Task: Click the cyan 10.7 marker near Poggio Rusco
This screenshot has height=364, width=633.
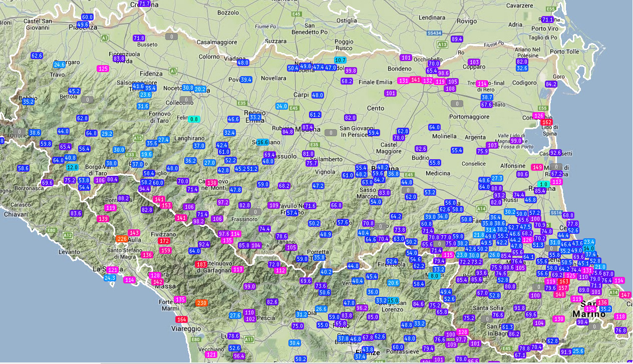Action: [x=341, y=60]
